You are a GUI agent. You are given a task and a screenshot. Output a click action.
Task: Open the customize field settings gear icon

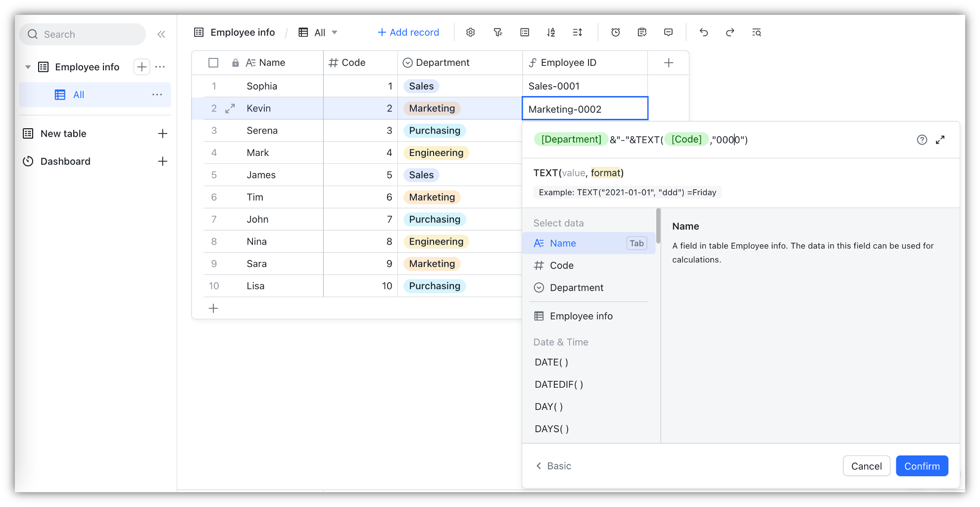click(x=470, y=32)
